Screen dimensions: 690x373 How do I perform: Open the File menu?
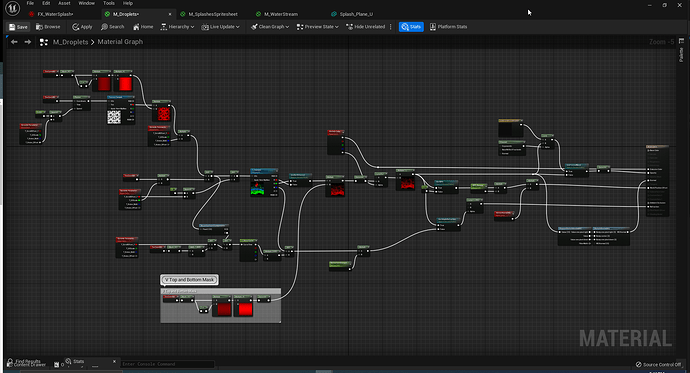[30, 3]
